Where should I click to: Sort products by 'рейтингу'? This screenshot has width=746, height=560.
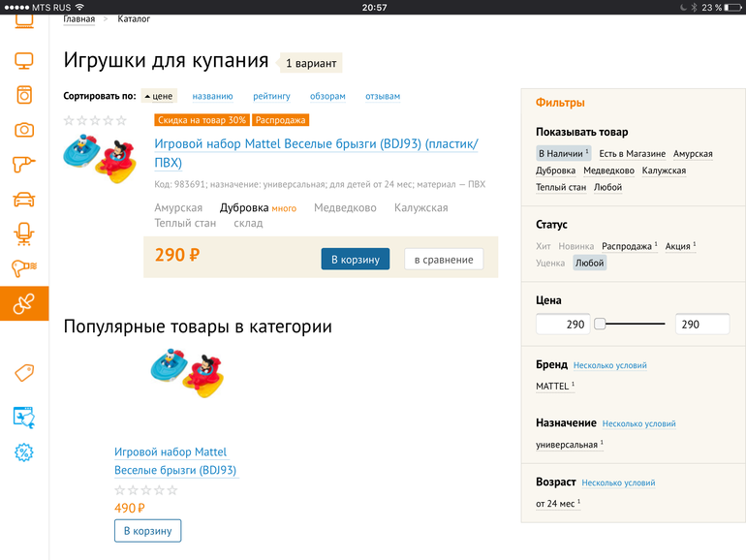[271, 96]
